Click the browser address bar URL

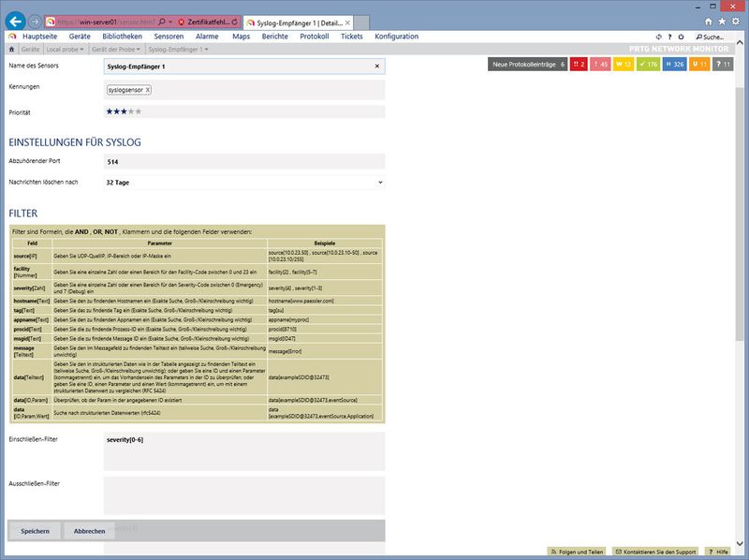tap(106, 22)
